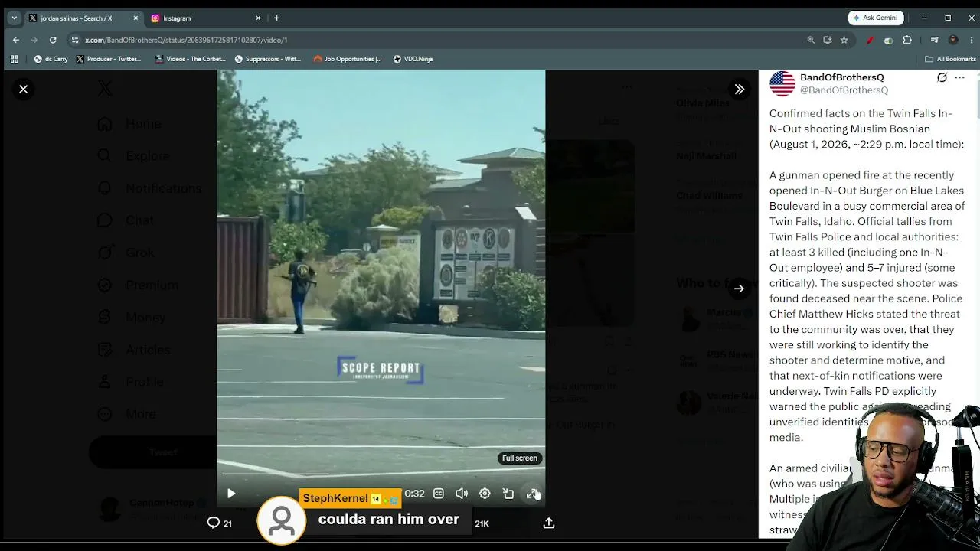Open video playback settings gear
The height and width of the screenshot is (551, 980).
click(x=485, y=494)
